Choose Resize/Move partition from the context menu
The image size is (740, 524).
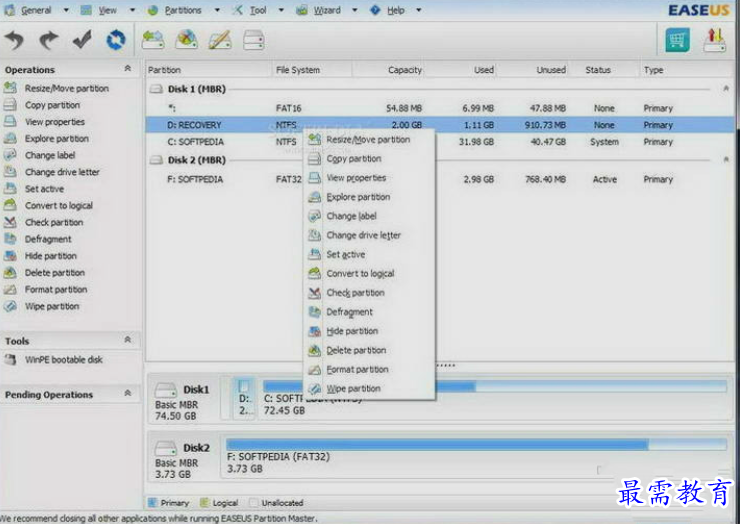(368, 140)
